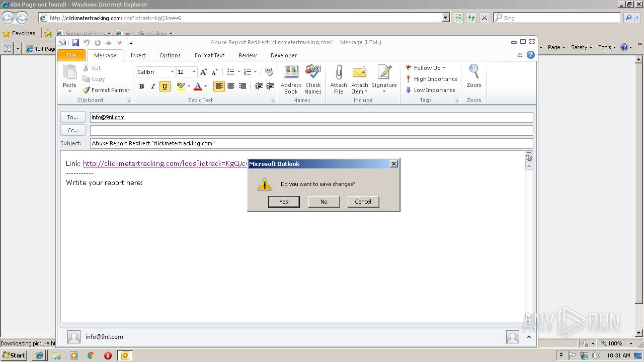Click the Paste icon in the Clipboard group
Image resolution: width=644 pixels, height=362 pixels.
(x=69, y=72)
